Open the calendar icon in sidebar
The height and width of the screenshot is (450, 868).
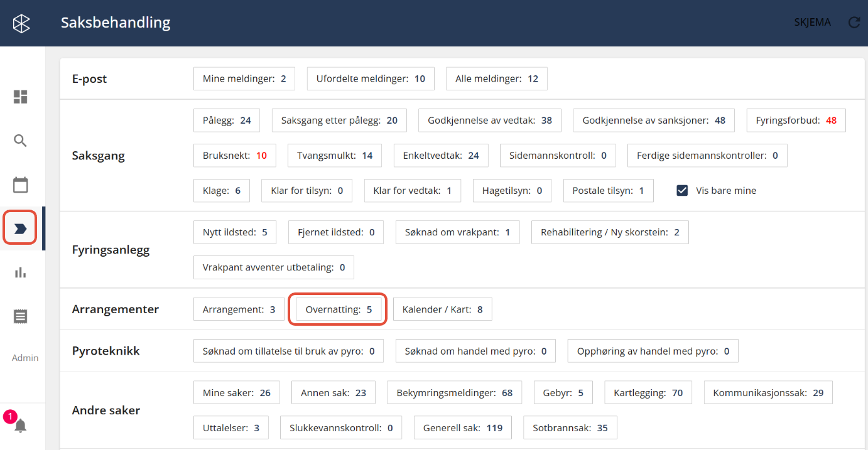click(21, 185)
